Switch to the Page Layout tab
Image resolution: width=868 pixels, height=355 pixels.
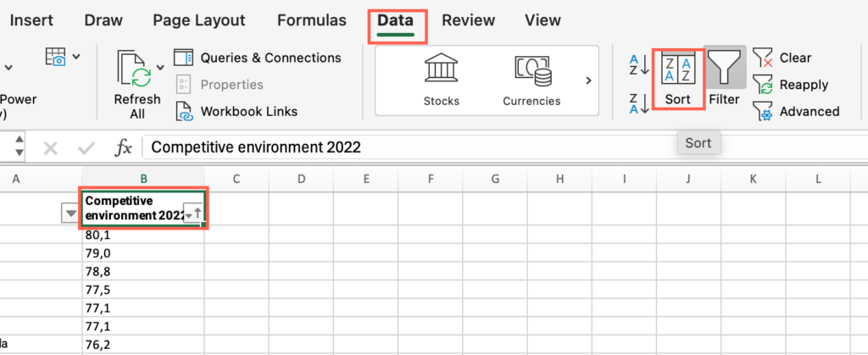198,20
